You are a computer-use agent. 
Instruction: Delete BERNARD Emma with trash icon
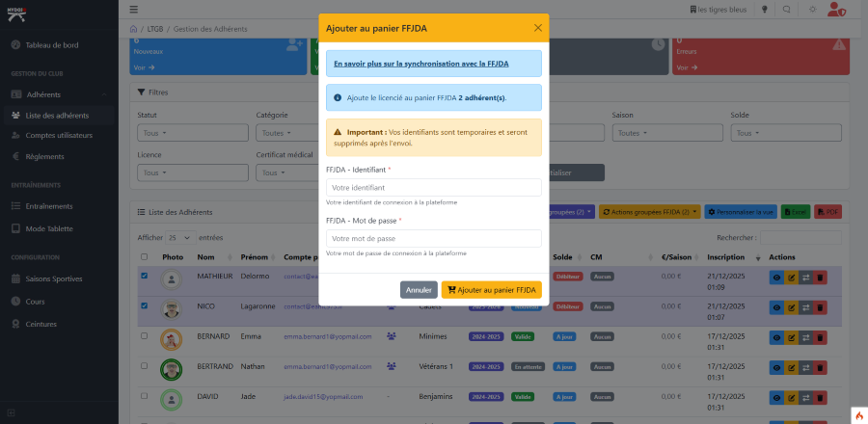(820, 336)
